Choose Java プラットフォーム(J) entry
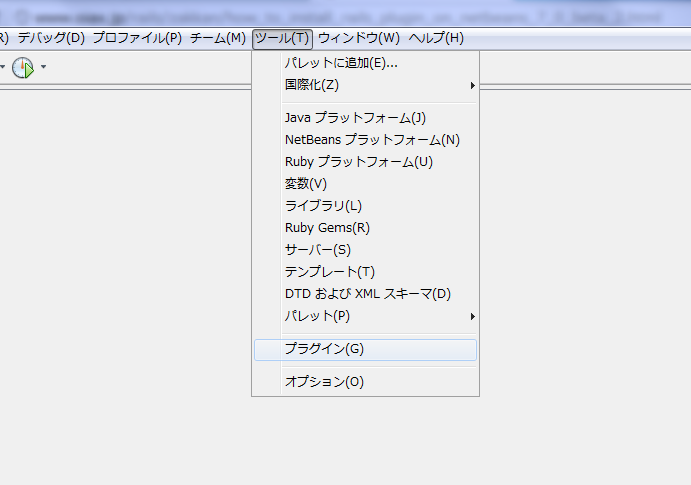691x485 pixels. [x=365, y=118]
